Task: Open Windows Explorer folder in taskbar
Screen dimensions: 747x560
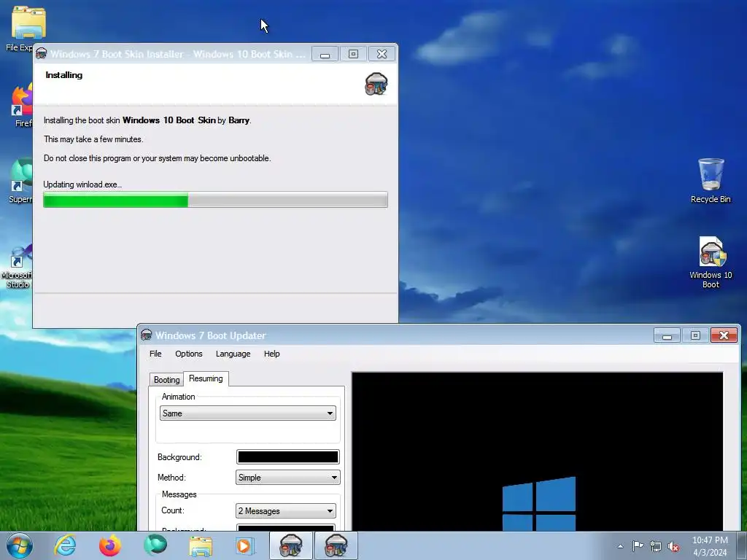Action: point(200,545)
